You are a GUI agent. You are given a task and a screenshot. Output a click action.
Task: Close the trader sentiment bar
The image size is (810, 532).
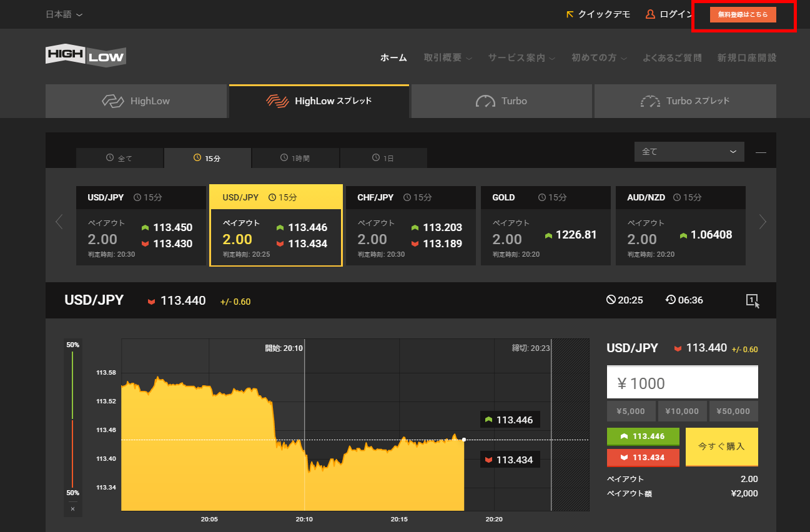coord(72,509)
